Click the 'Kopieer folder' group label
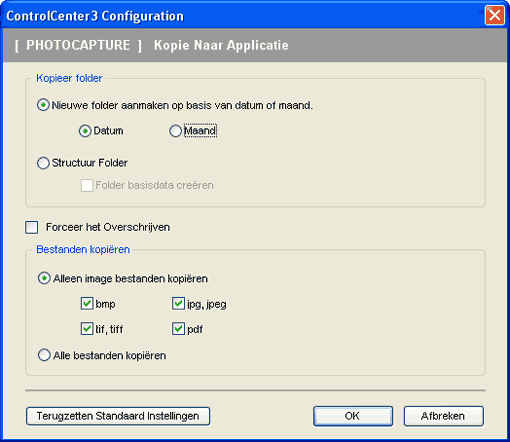The image size is (510, 442). coord(69,78)
